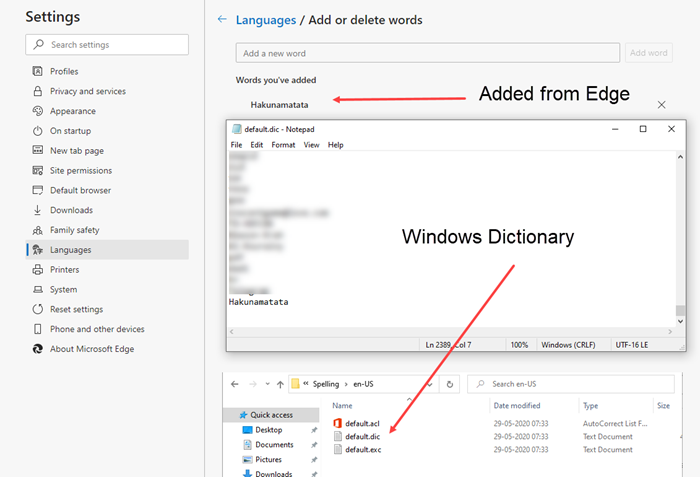Image resolution: width=700 pixels, height=477 pixels.
Task: Open Notepad Help menu
Action: pyautogui.click(x=336, y=145)
